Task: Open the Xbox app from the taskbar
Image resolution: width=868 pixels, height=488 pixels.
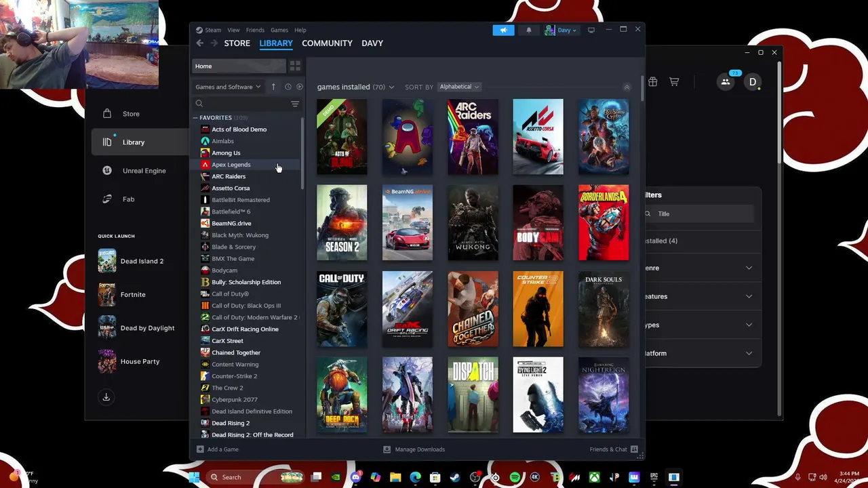Action: click(x=595, y=477)
